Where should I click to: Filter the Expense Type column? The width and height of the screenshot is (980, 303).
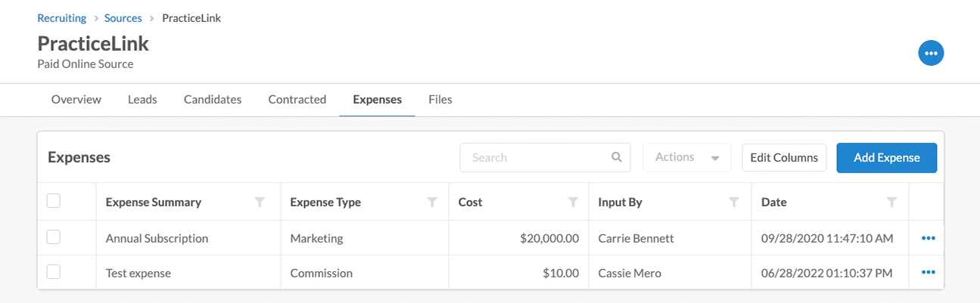(x=433, y=202)
